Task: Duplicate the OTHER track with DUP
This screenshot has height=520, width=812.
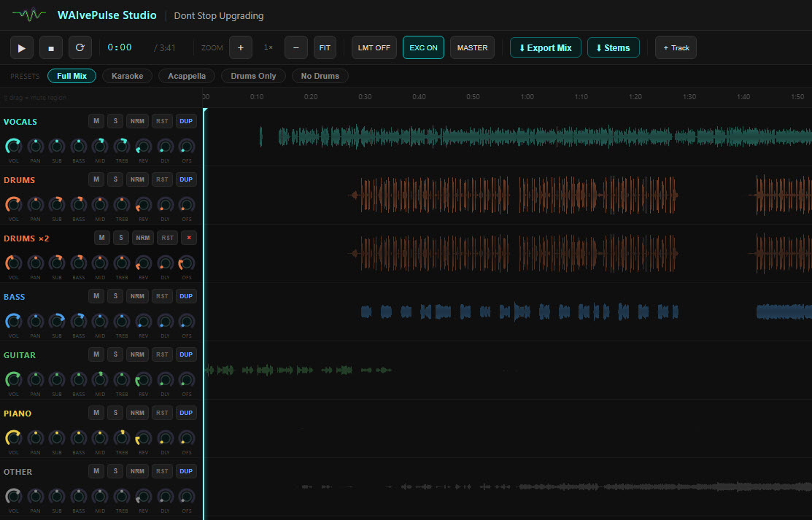Action: tap(186, 471)
